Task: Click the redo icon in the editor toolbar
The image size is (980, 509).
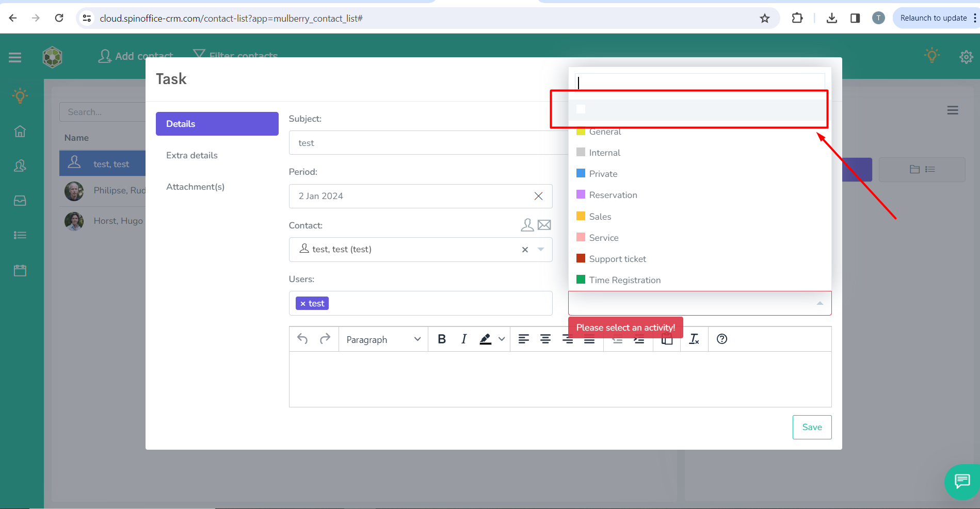Action: [325, 339]
